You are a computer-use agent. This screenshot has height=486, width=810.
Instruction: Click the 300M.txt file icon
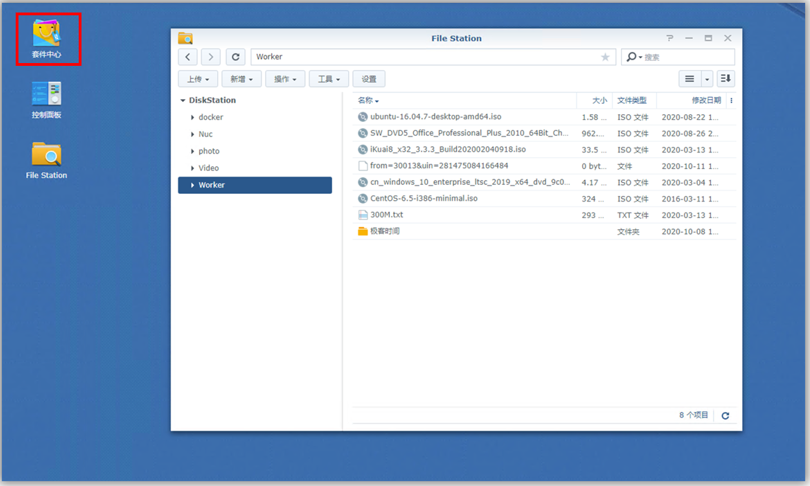click(x=363, y=215)
